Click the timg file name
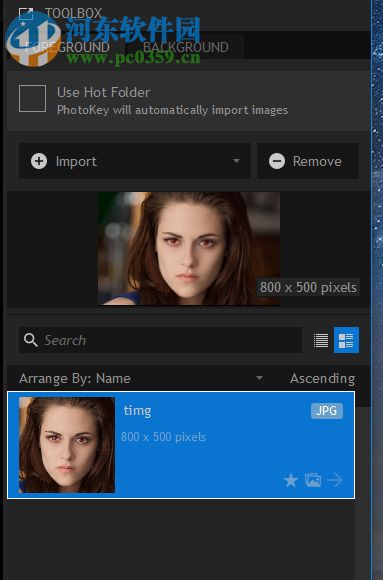Screen dimensions: 383x580 point(137,411)
